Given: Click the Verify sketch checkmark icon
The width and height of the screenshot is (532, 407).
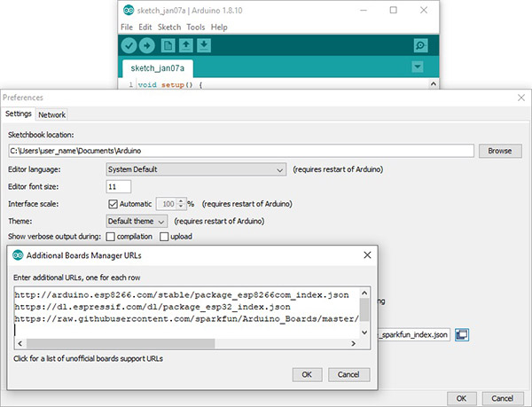Looking at the screenshot, I should (x=129, y=45).
